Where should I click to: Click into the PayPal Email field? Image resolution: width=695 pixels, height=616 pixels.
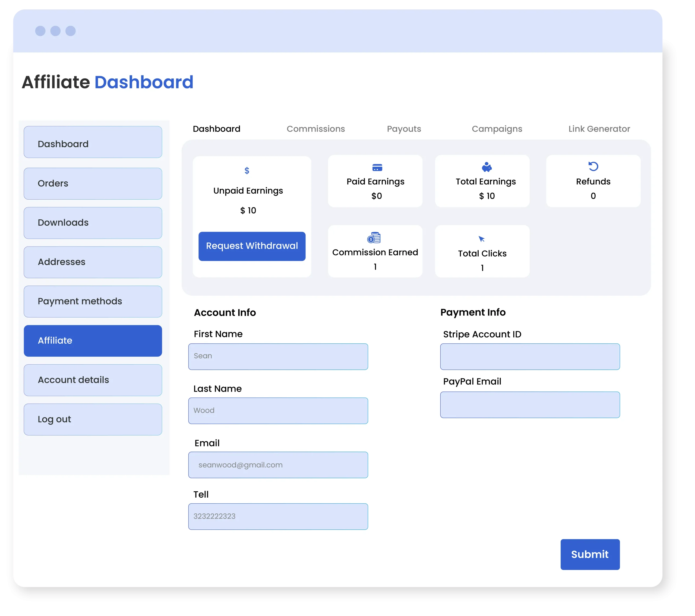[530, 405]
